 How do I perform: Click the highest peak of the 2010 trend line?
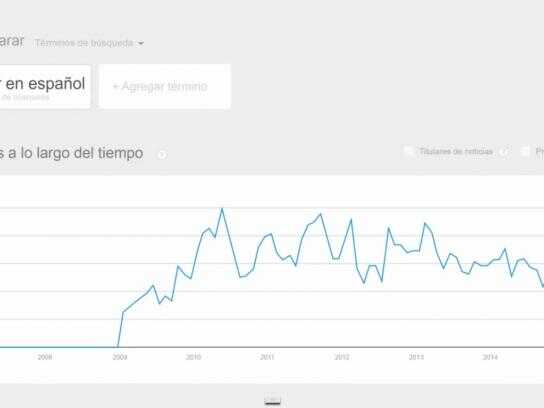[x=222, y=209]
